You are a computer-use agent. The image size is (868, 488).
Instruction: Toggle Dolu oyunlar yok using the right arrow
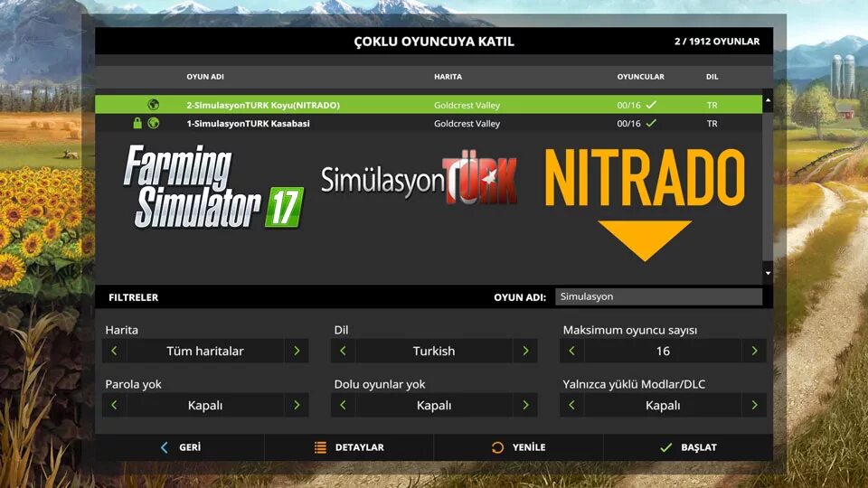(x=525, y=405)
